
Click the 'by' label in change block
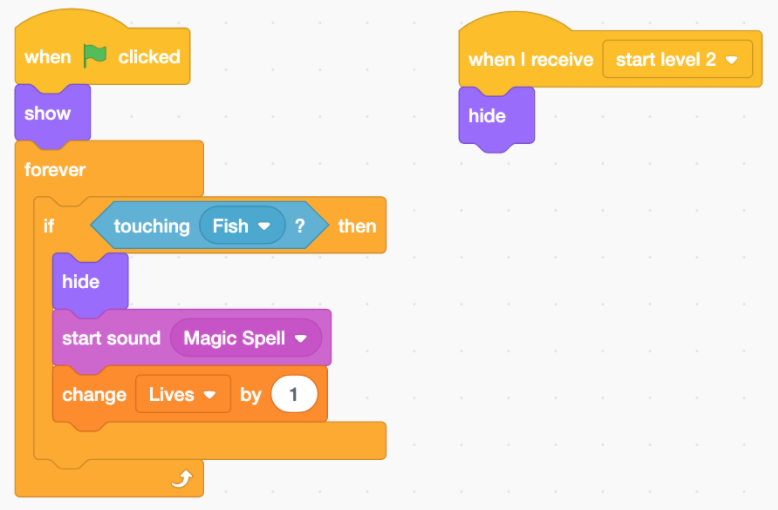coord(251,395)
